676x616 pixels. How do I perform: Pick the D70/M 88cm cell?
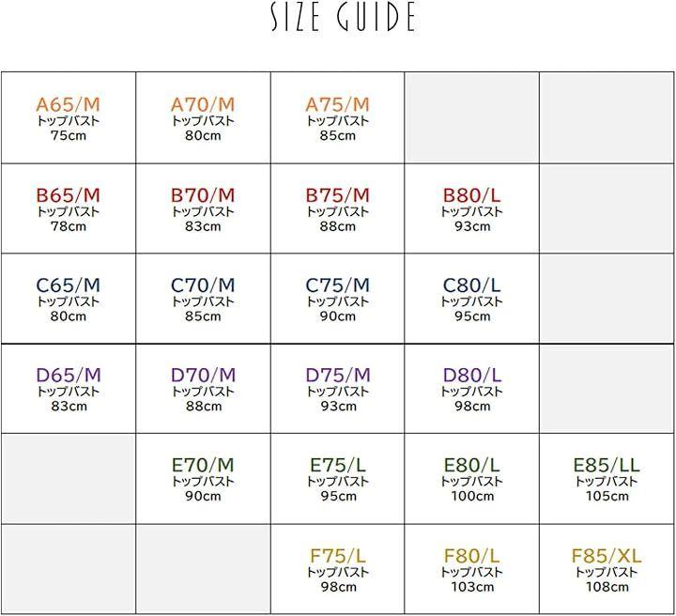203,389
